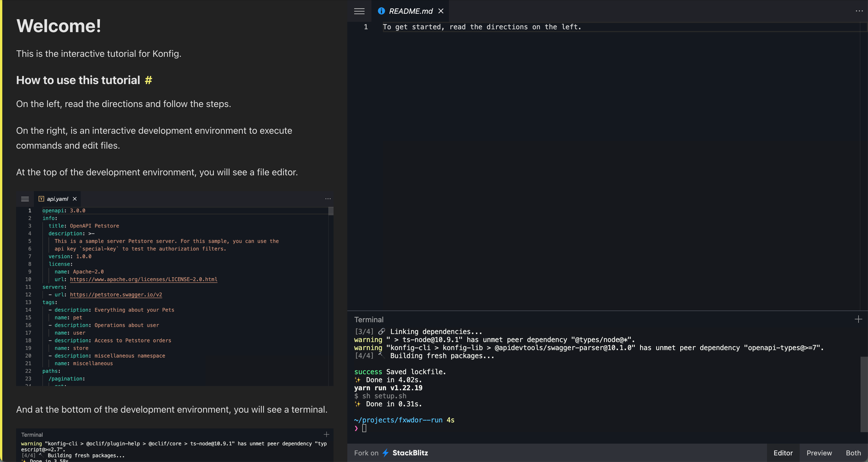Click the terminal prompt cursor line
The image size is (868, 462).
[364, 428]
